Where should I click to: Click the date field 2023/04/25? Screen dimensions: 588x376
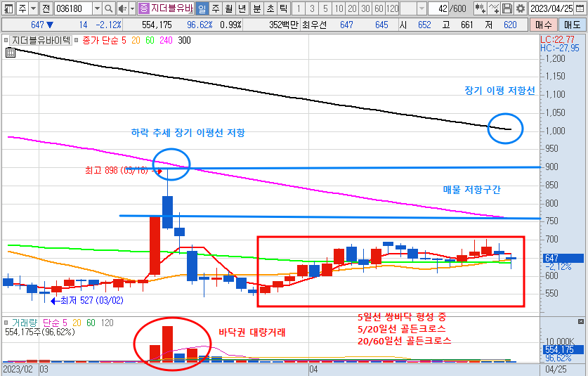coord(551,8)
